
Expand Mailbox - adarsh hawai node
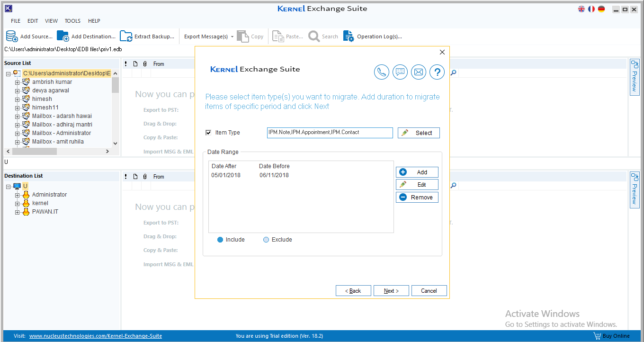pos(18,116)
